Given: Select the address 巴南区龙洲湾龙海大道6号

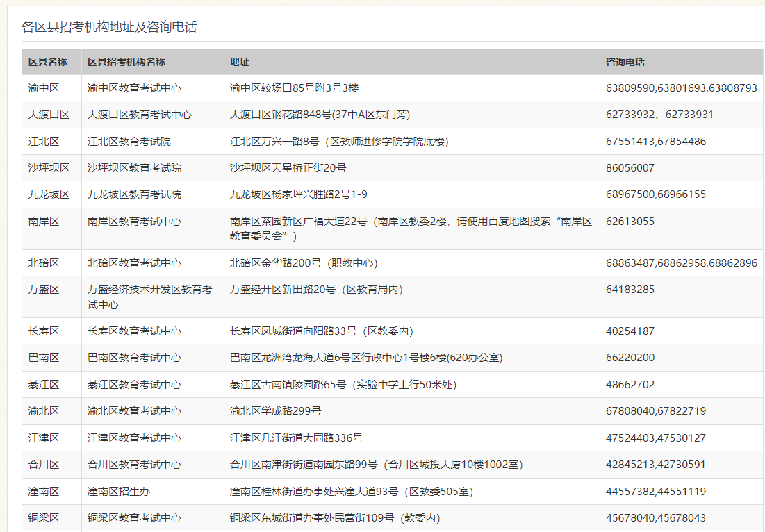Looking at the screenshot, I should point(365,358).
